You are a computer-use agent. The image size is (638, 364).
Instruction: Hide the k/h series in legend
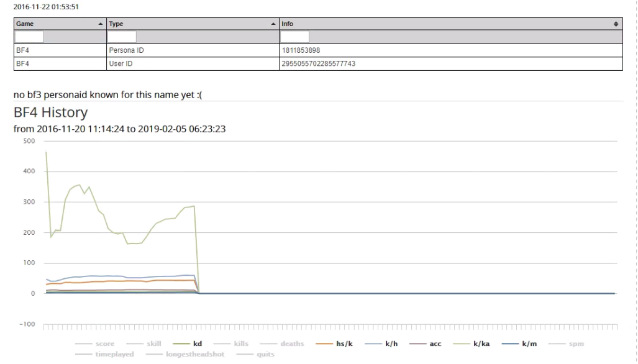pos(381,344)
